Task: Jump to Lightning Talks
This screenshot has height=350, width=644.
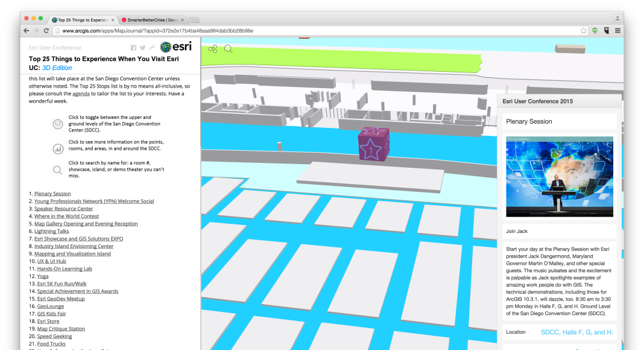Action: pyautogui.click(x=52, y=231)
